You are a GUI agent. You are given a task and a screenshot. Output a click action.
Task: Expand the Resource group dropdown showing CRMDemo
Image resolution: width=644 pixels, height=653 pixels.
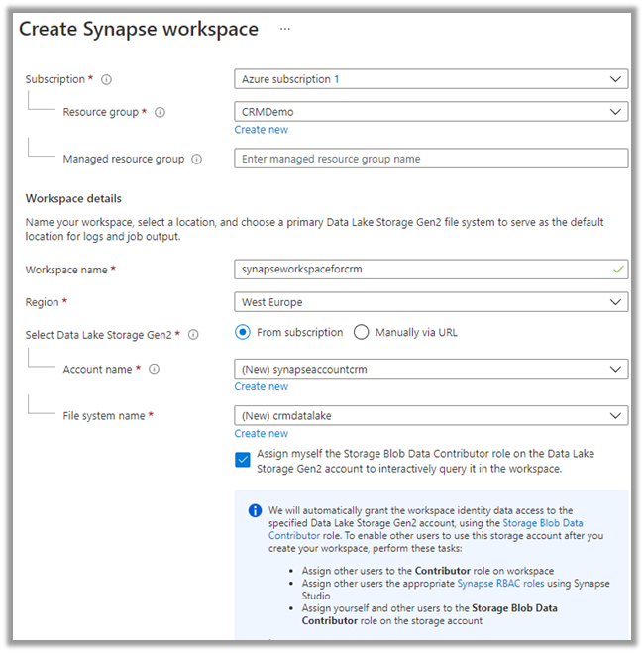tap(431, 112)
